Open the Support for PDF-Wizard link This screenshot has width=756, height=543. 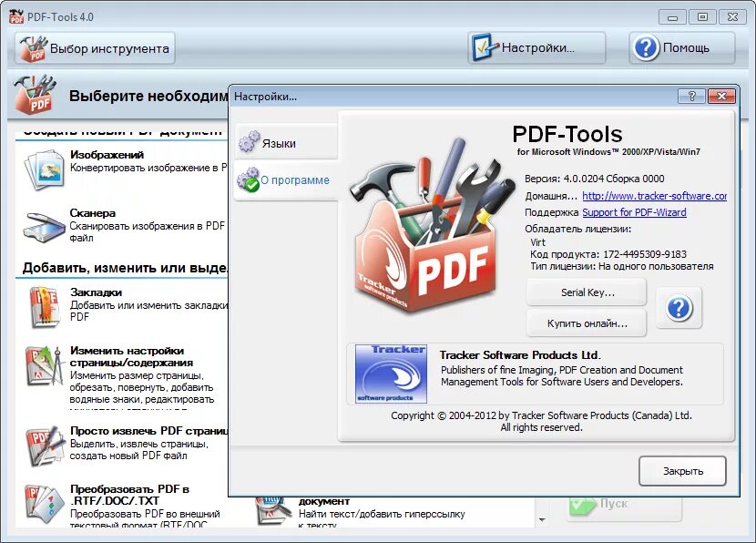[634, 212]
